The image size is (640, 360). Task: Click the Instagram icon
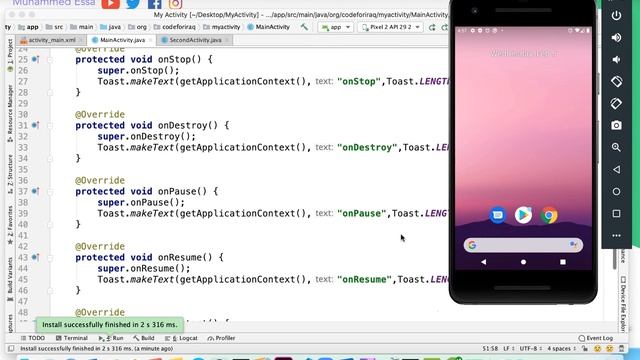(x=176, y=4)
